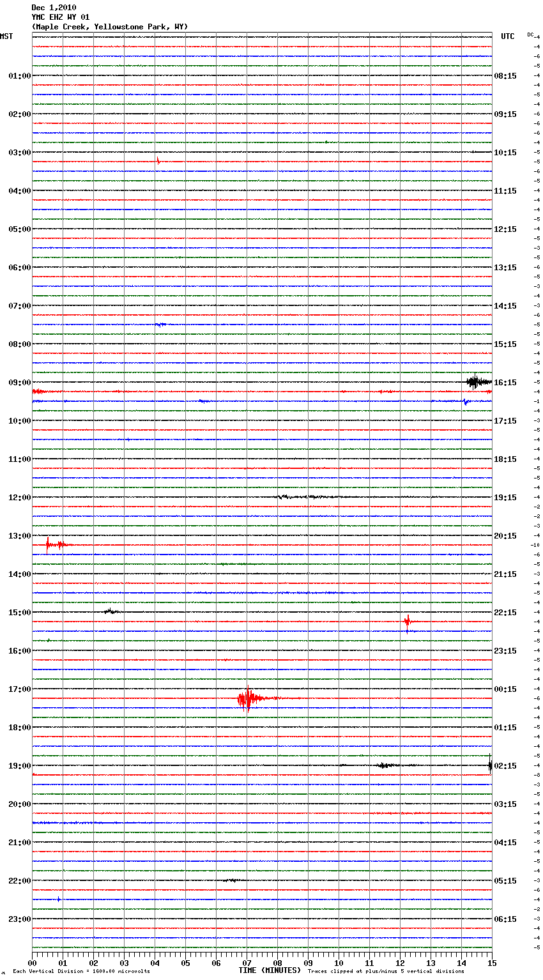Click the "08:15" UTC time label
The height and width of the screenshot is (980, 543).
[x=505, y=76]
